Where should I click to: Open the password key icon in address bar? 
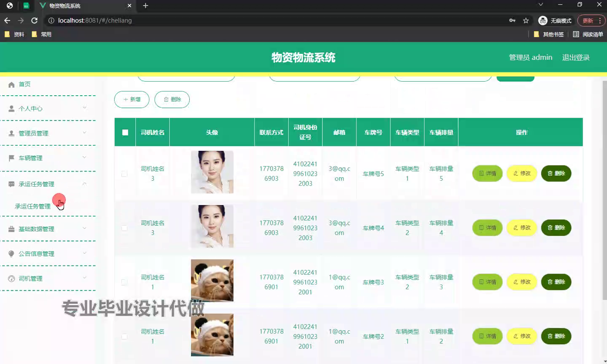512,20
